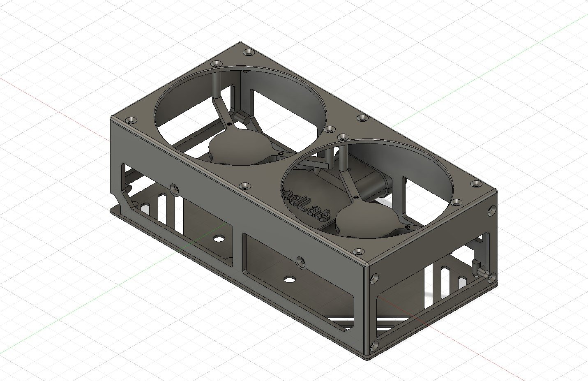
Task: Select the left circular fan opening
Action: click(240, 116)
